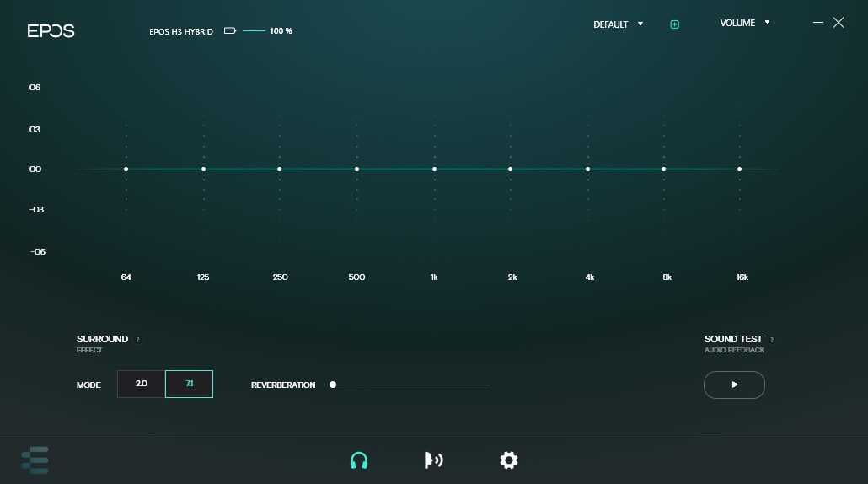
Task: Open the headphone audio settings tab
Action: click(359, 460)
